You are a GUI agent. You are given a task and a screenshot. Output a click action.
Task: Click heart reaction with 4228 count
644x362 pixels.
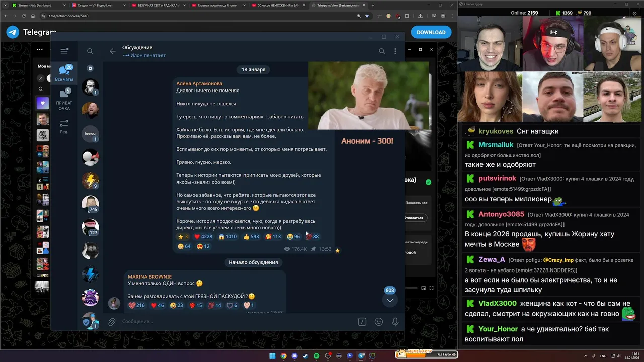click(203, 236)
